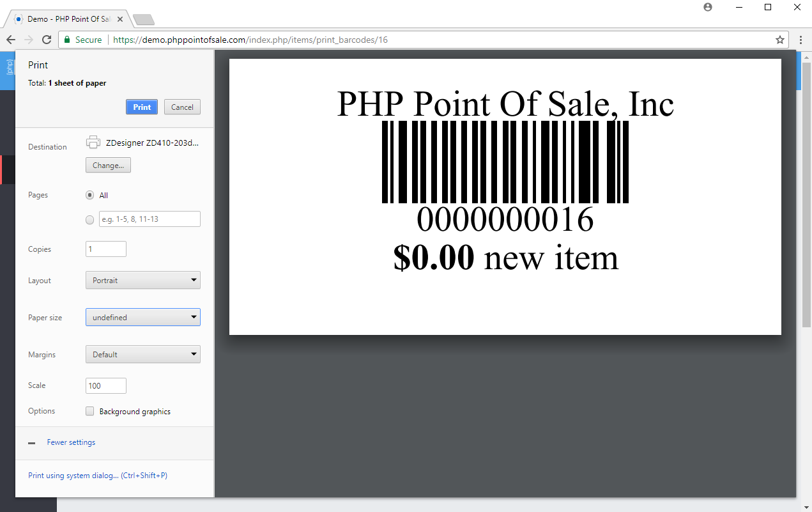This screenshot has height=512, width=812.
Task: Click the Chrome profile avatar icon
Action: click(708, 7)
